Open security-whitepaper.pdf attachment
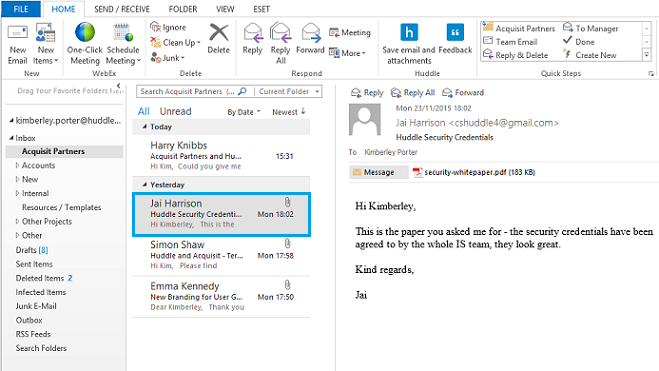This screenshot has height=371, width=659. (473, 172)
